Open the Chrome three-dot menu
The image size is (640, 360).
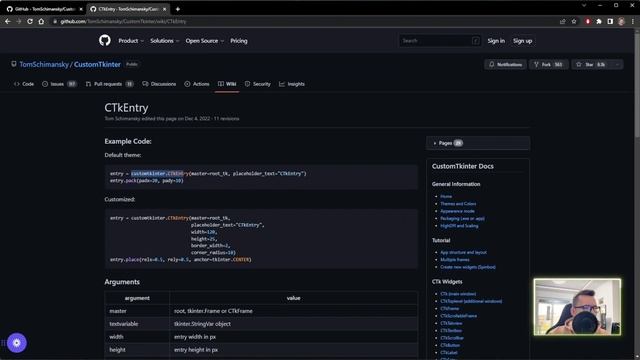pyautogui.click(x=633, y=21)
